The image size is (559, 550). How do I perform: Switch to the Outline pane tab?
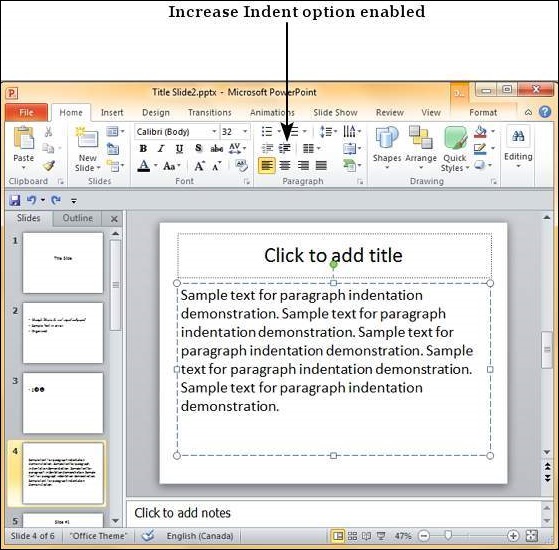77,218
